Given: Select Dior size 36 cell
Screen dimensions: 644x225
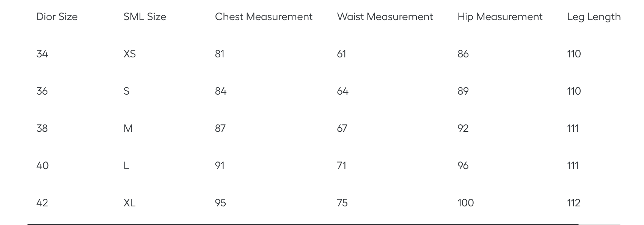Looking at the screenshot, I should coord(42,91).
